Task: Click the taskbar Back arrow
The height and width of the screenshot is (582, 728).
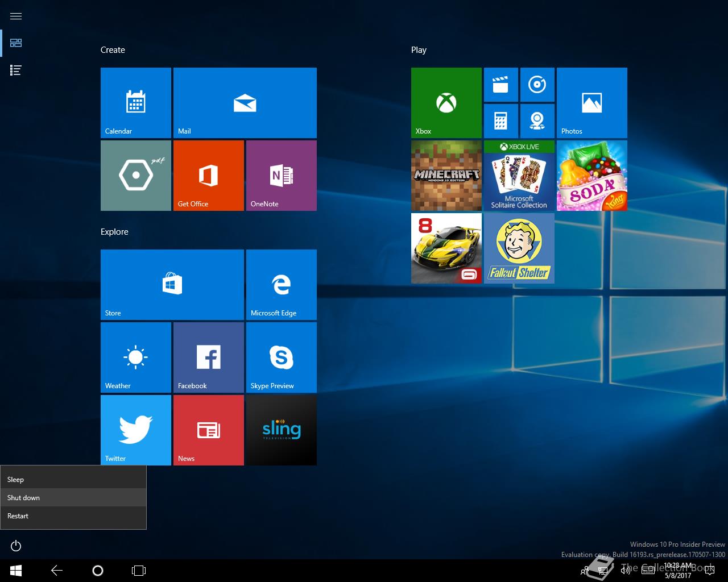Action: 57,570
